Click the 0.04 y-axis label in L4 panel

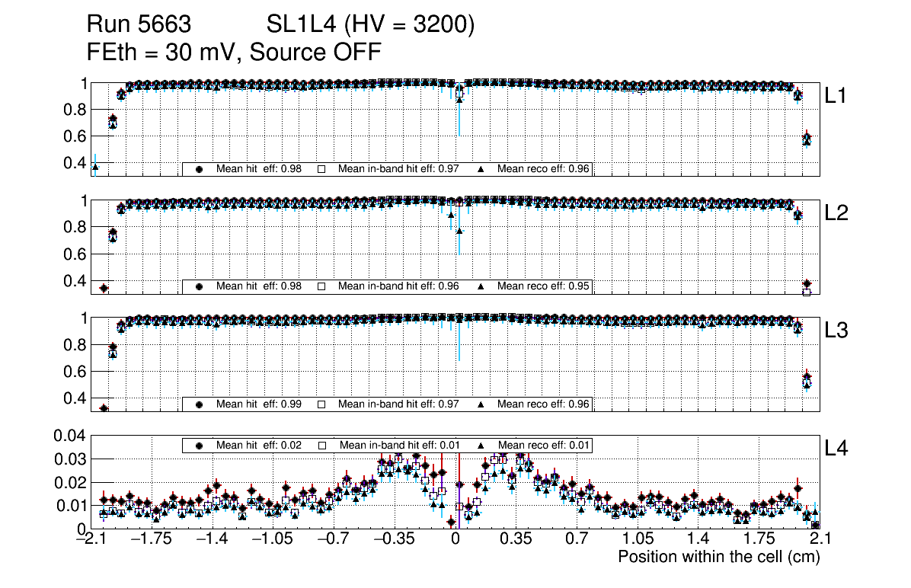(x=69, y=436)
